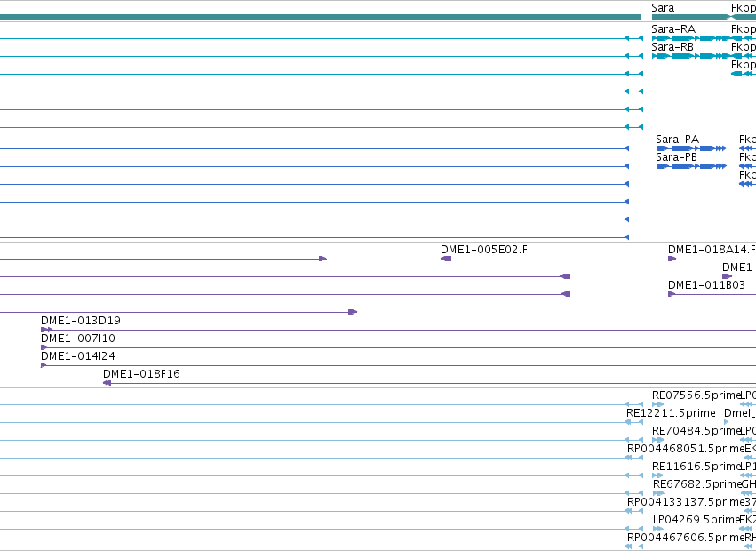
Task: Click the DME1-007I10 label
Action: click(78, 339)
